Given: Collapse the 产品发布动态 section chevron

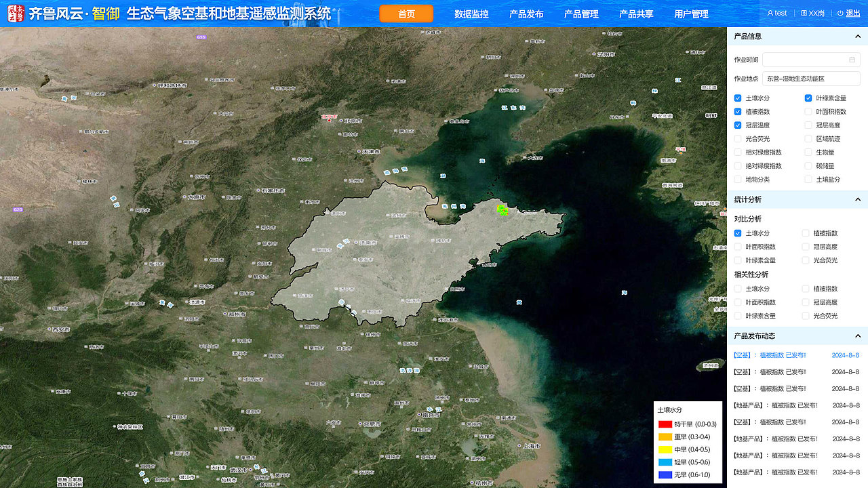Looking at the screenshot, I should point(858,335).
